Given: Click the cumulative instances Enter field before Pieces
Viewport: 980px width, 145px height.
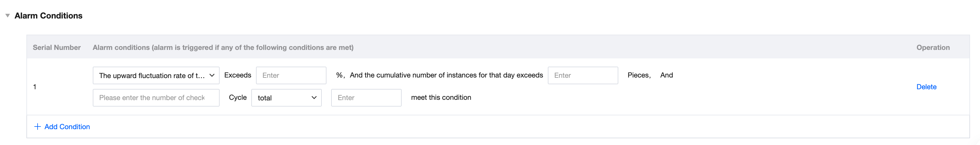Looking at the screenshot, I should (582, 75).
